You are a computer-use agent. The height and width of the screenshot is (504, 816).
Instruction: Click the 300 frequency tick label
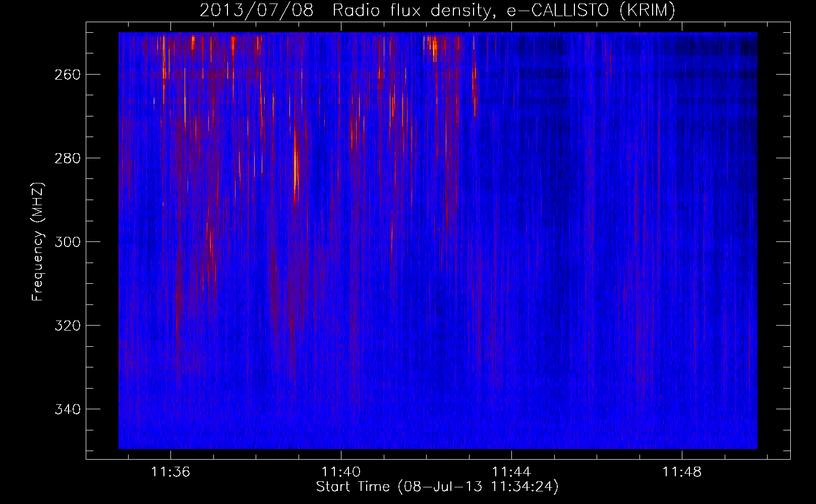click(x=67, y=242)
